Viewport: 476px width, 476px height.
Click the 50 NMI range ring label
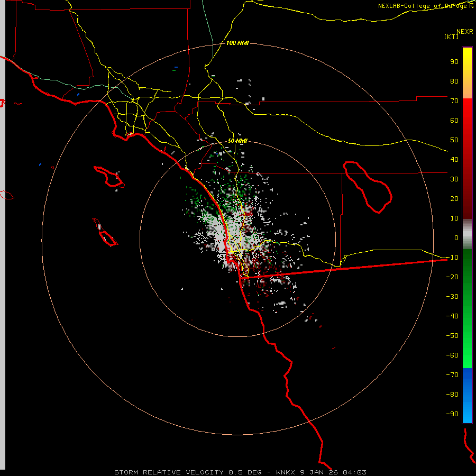(x=237, y=141)
